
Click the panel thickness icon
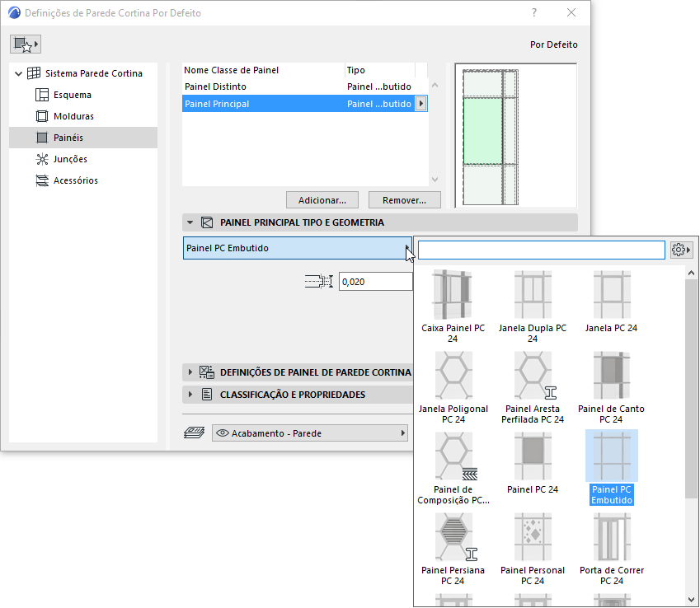[x=318, y=281]
